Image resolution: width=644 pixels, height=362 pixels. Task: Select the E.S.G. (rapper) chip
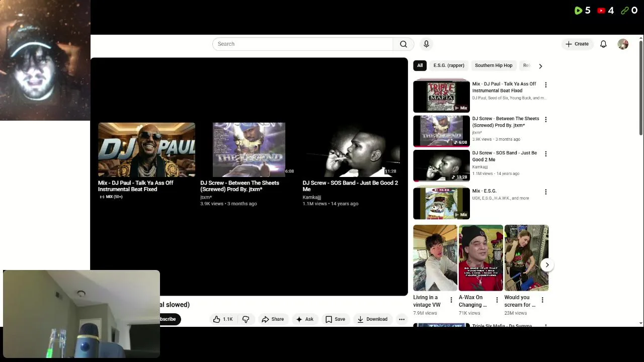tap(449, 65)
